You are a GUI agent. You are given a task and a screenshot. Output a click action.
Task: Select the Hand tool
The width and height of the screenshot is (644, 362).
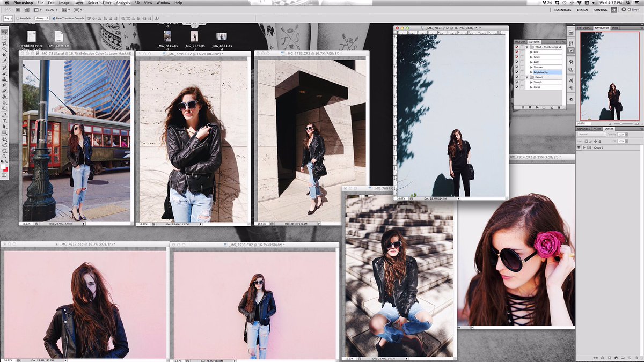[4, 151]
